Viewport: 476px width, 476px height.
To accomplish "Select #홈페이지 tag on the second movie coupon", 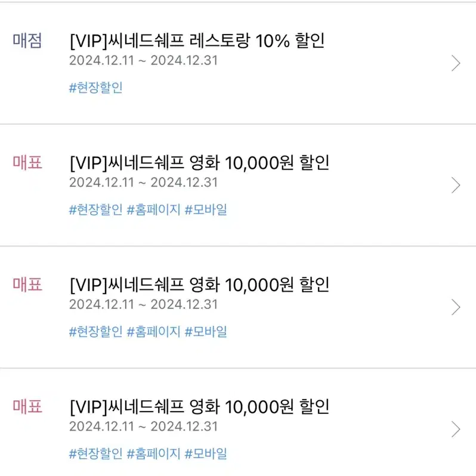I will click(154, 332).
